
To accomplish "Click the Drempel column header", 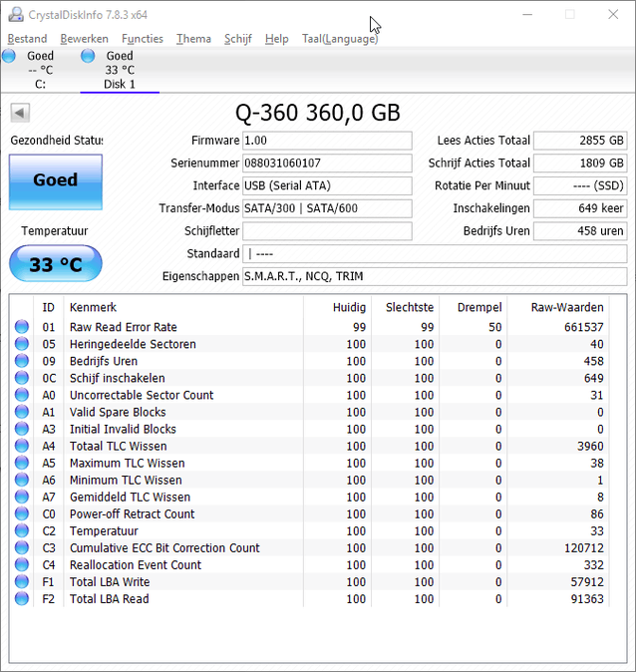I will (474, 307).
